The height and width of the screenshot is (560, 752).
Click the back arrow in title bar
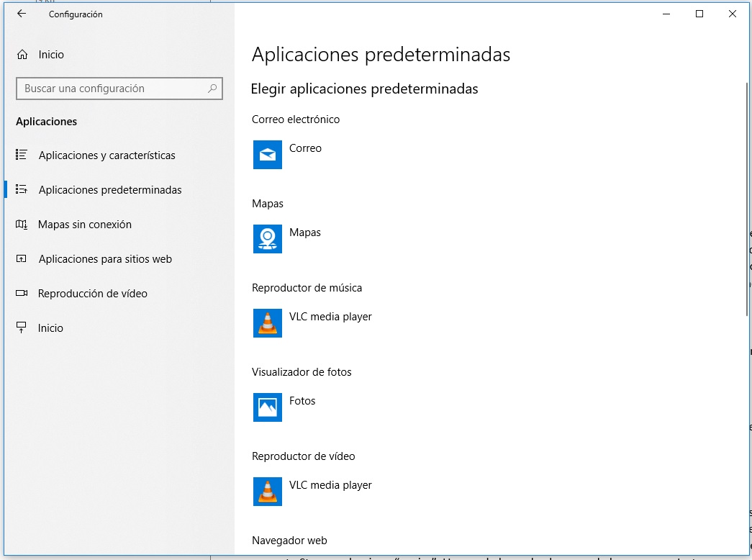coord(22,14)
